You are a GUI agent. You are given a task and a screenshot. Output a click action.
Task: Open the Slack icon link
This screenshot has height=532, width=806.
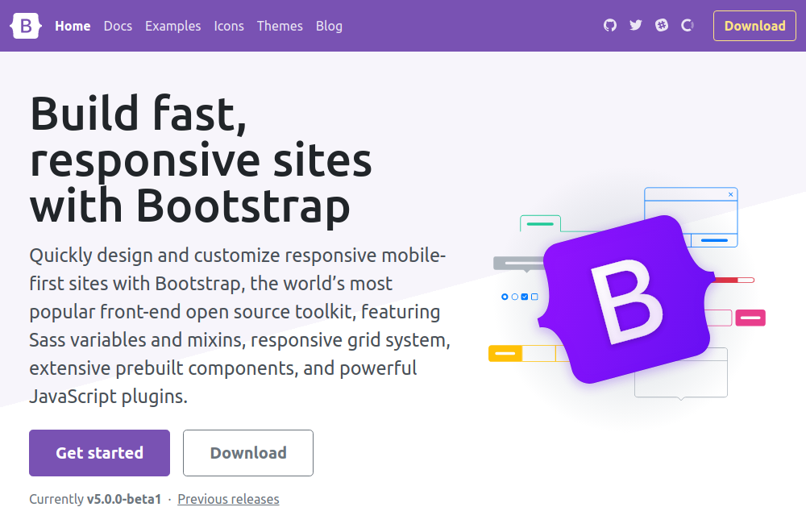662,25
